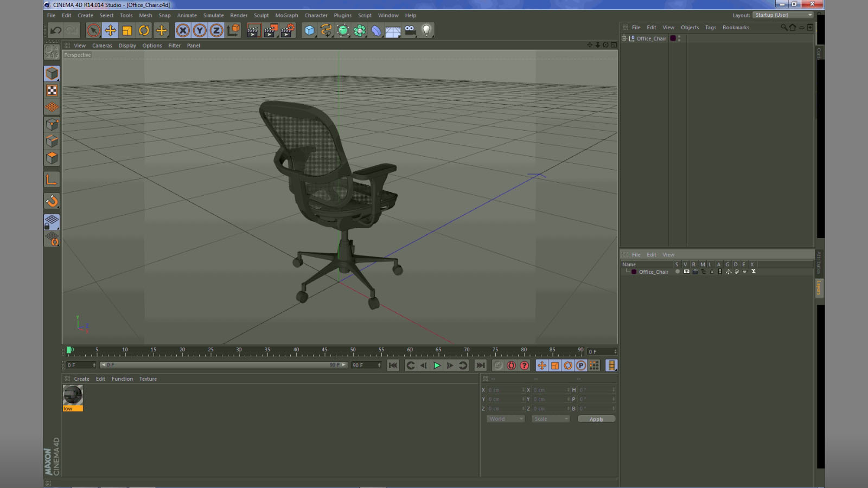Viewport: 868px width, 488px height.
Task: Select the Rotate tool
Action: pos(144,30)
